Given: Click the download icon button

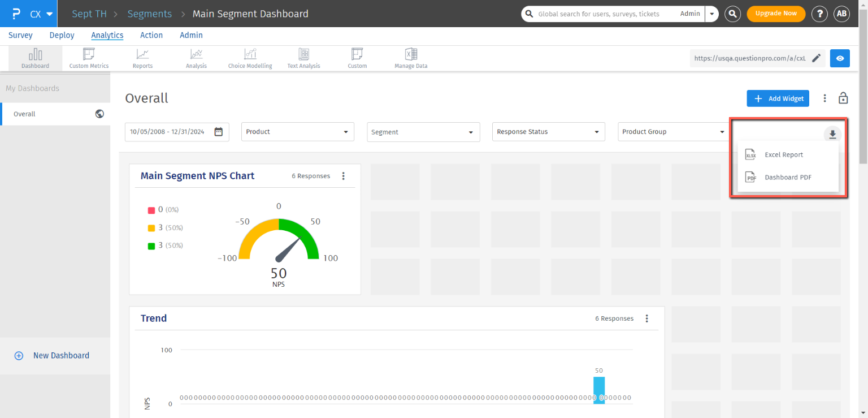Looking at the screenshot, I should pyautogui.click(x=832, y=134).
